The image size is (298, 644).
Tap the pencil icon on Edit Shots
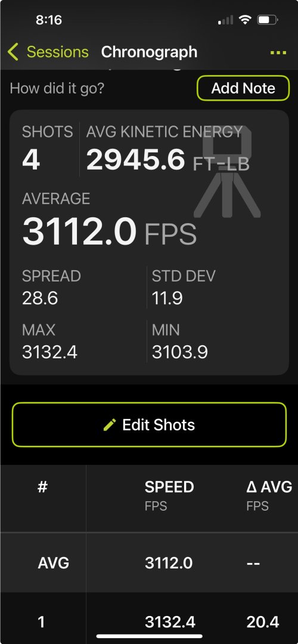[110, 425]
